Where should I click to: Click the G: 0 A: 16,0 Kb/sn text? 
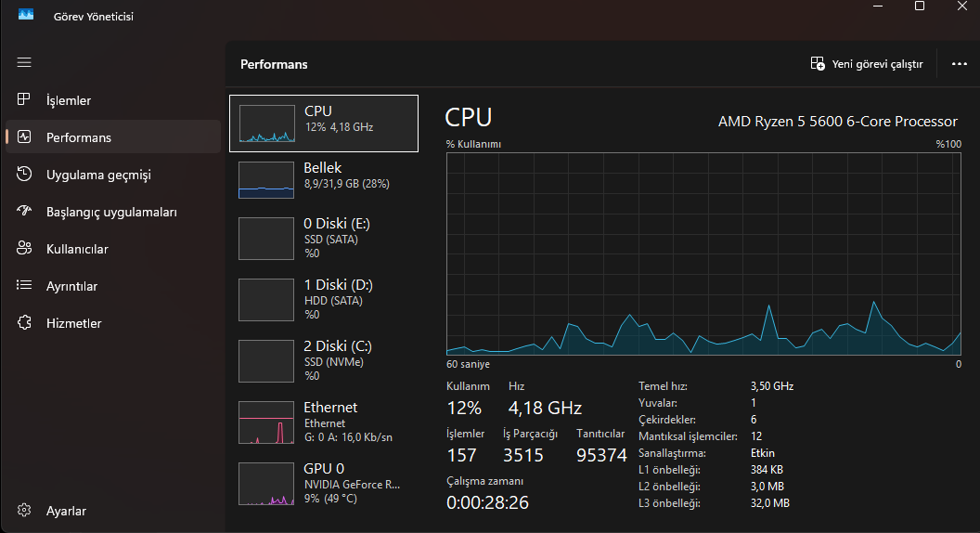click(x=348, y=437)
